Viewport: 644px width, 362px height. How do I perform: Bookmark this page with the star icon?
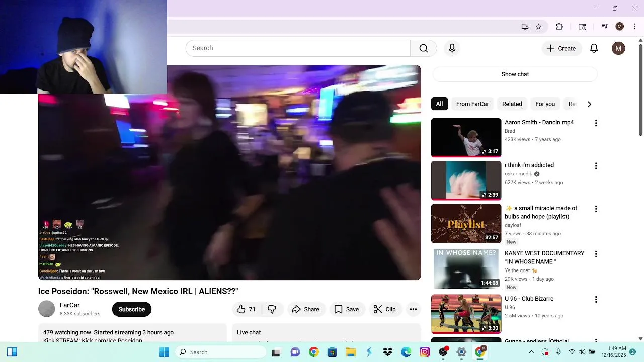[x=538, y=27]
